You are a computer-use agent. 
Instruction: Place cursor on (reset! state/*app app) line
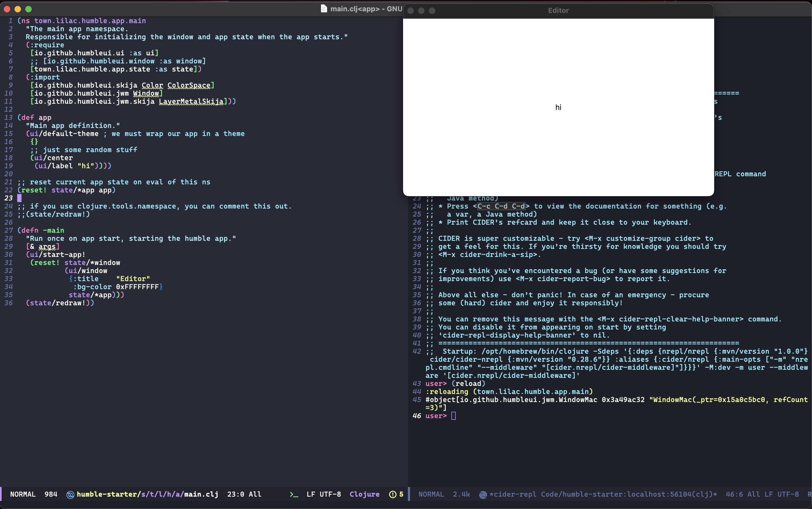click(x=67, y=190)
